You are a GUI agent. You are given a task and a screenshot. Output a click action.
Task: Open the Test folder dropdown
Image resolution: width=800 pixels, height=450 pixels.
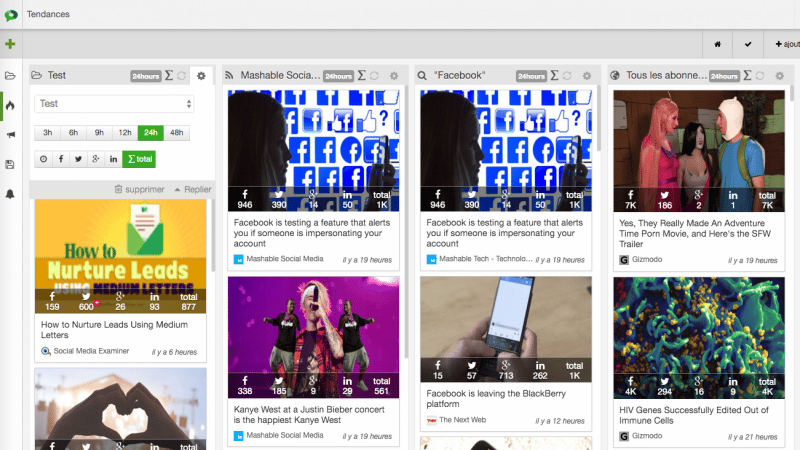pos(114,104)
